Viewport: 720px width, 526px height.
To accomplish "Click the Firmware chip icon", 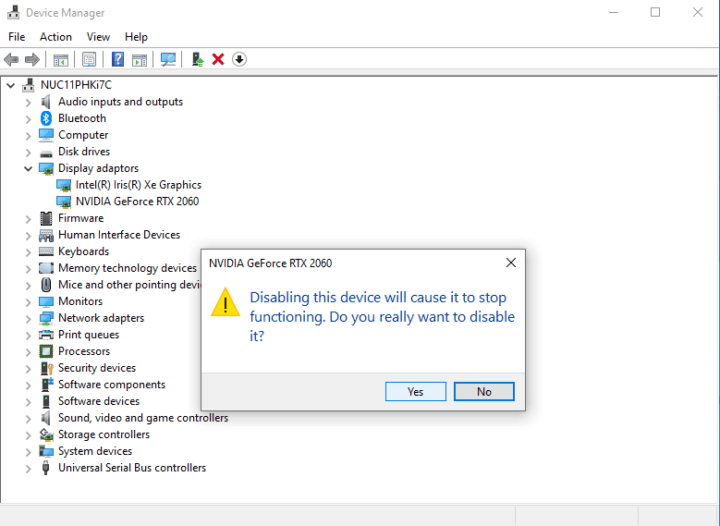I will click(46, 218).
